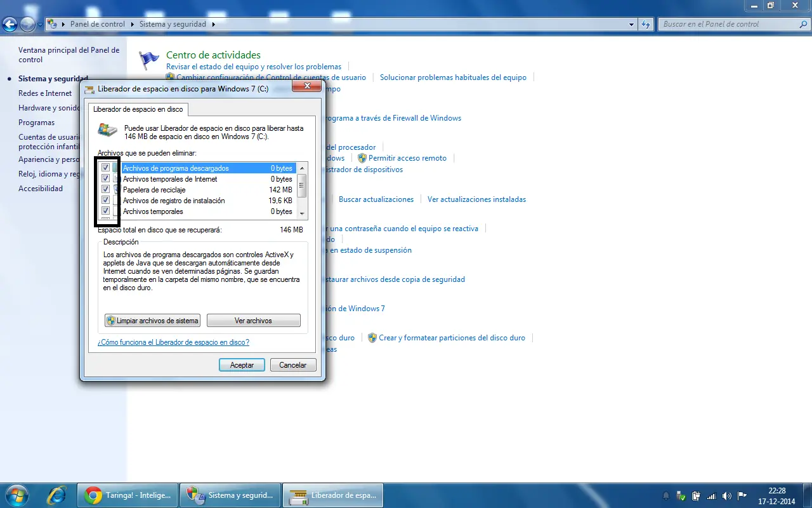The width and height of the screenshot is (812, 508).
Task: Open the disk cleanup dialog's title bar icon menu
Action: 90,89
